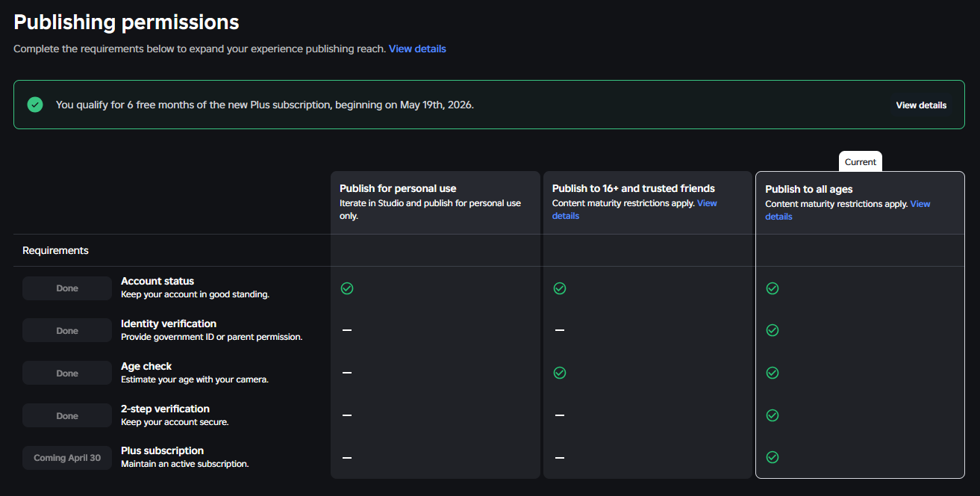980x496 pixels.
Task: Click 'Maintain an active subscription.' description
Action: point(184,464)
